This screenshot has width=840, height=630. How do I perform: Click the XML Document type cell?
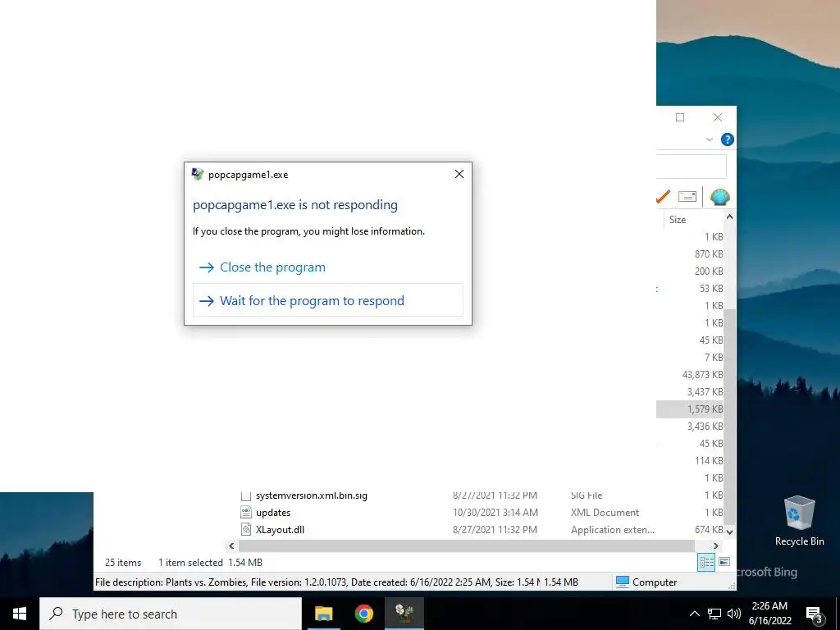pyautogui.click(x=605, y=513)
